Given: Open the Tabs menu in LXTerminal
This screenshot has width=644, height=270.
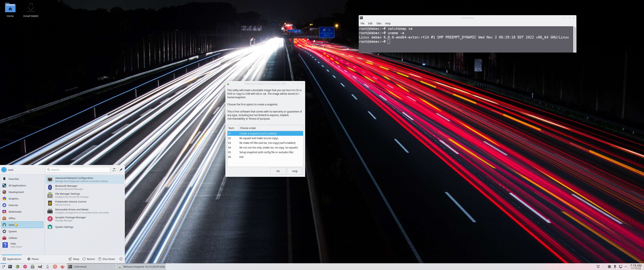Looking at the screenshot, I should pos(379,23).
